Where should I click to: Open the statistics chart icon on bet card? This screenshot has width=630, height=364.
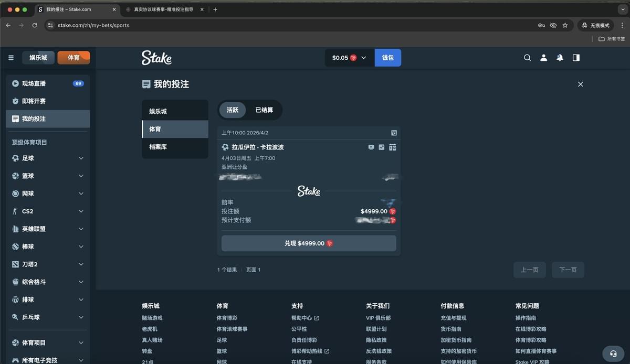pos(382,147)
